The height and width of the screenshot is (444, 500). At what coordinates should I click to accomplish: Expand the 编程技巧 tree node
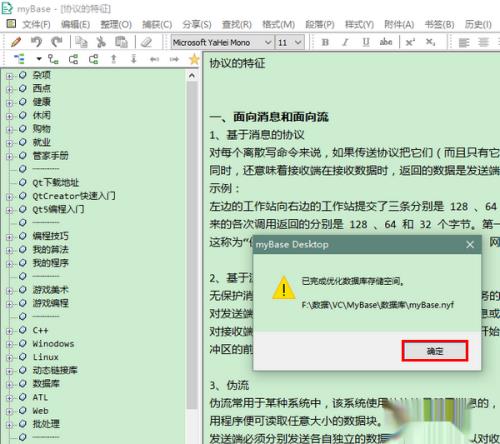9,237
